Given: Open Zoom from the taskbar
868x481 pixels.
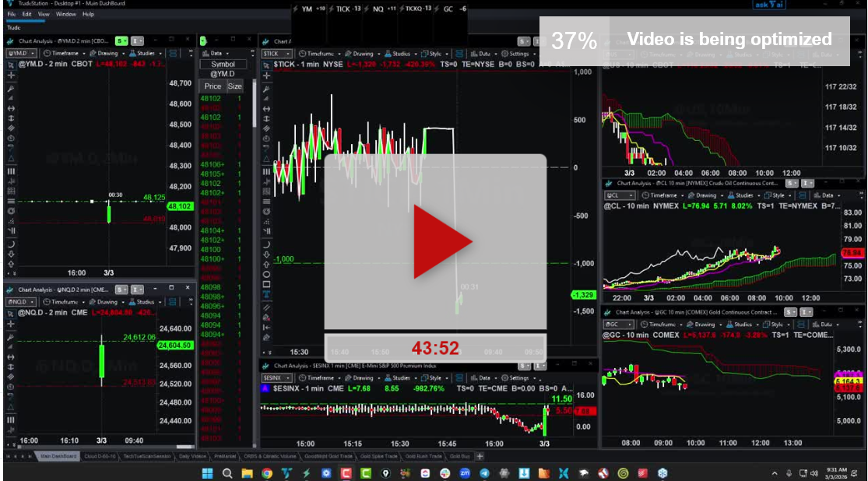Looking at the screenshot, I should click(465, 473).
